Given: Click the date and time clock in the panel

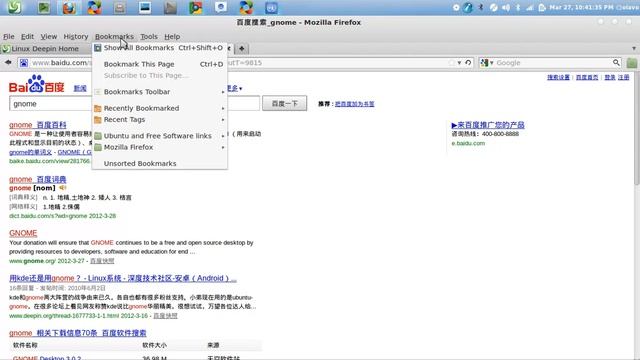Looking at the screenshot, I should [x=581, y=7].
